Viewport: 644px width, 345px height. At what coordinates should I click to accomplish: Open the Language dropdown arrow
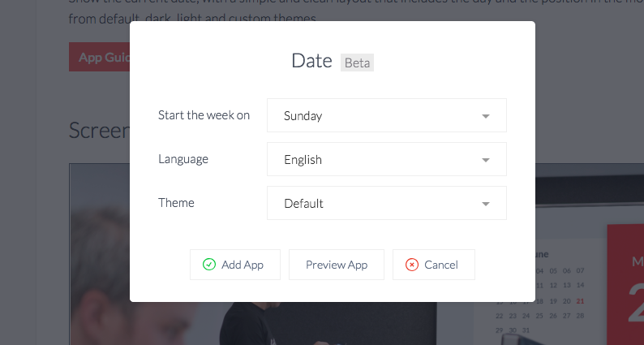pos(486,160)
